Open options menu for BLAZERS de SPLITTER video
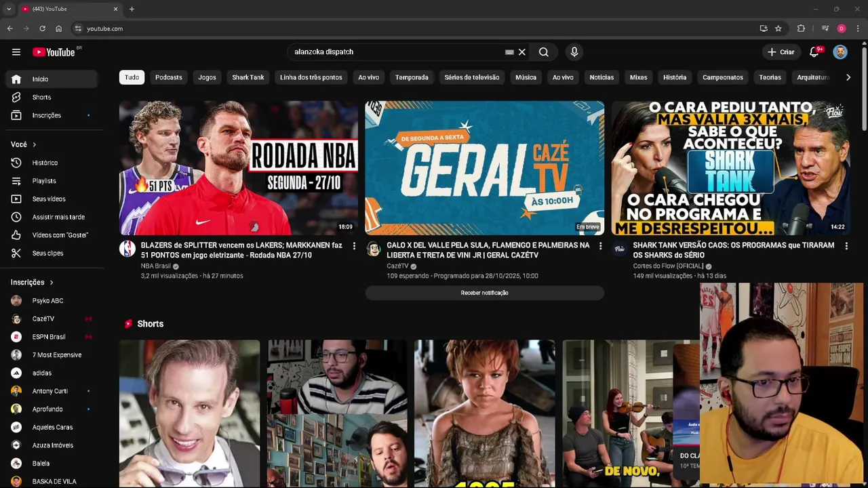The height and width of the screenshot is (488, 868). tap(354, 246)
